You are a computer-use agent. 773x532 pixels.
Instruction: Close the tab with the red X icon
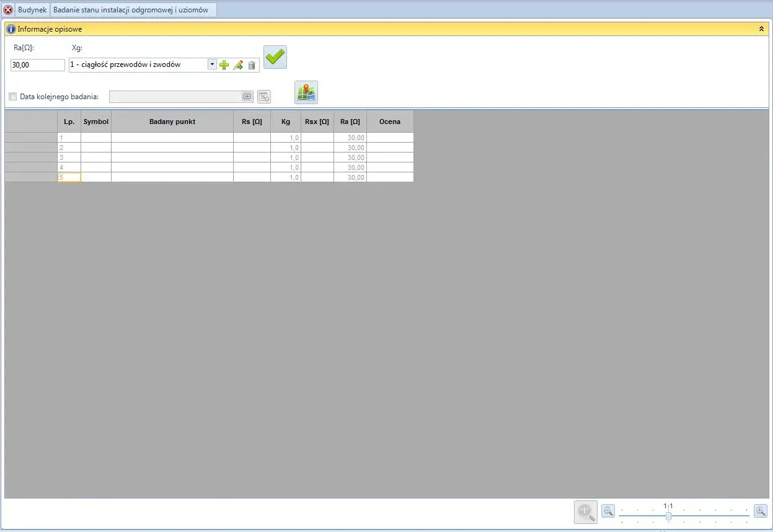pos(8,10)
